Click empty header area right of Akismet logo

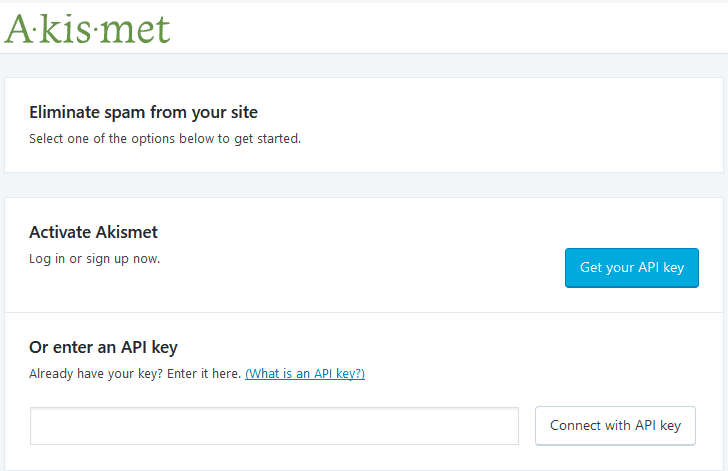(x=450, y=27)
